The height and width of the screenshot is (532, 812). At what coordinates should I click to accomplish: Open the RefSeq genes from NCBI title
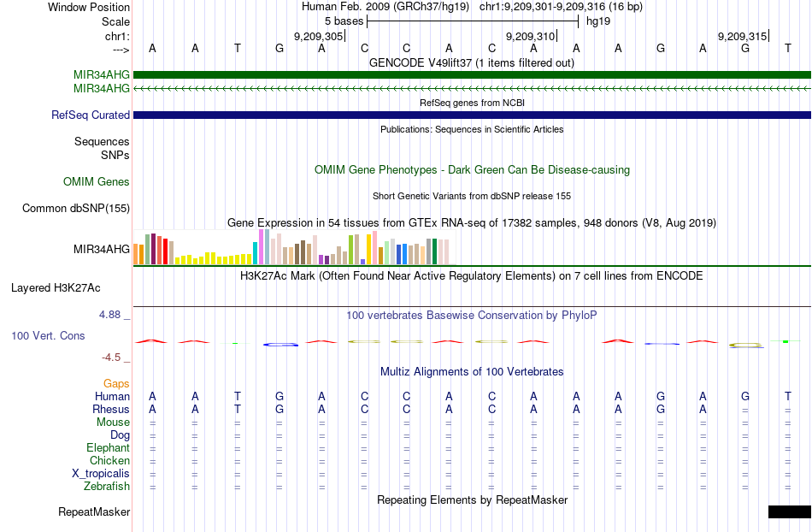(x=472, y=103)
